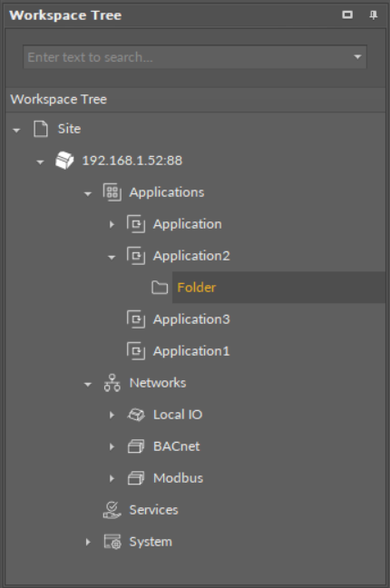
Task: Pin the Workspace Tree panel
Action: pyautogui.click(x=373, y=15)
